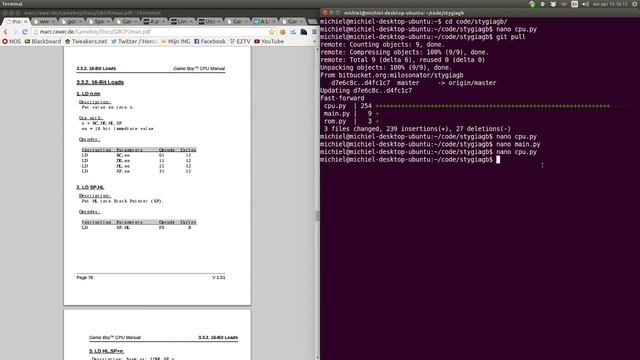Switch to the 'A p...' browser tab
The height and width of the screenshot is (360, 640).
click(154, 21)
